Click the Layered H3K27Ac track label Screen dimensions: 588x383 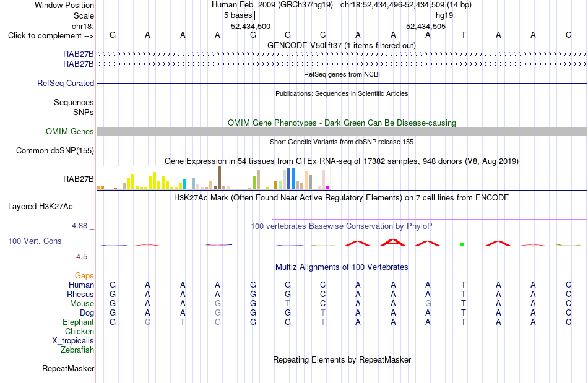point(40,207)
